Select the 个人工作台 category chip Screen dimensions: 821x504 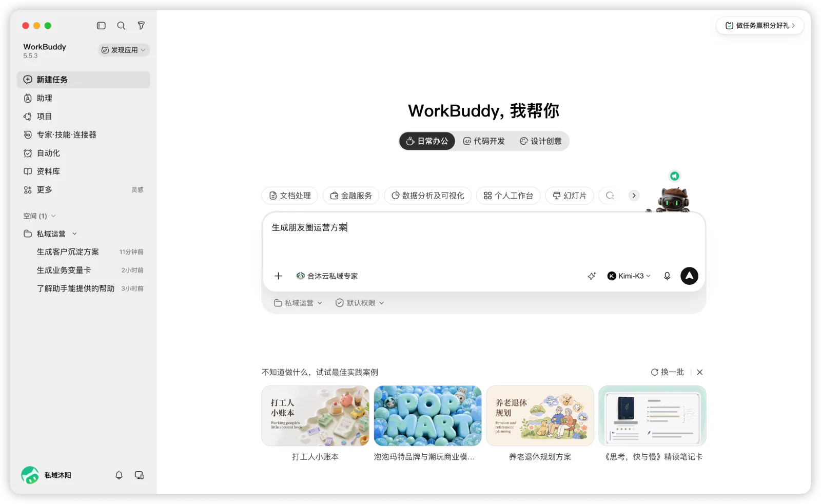pos(509,196)
